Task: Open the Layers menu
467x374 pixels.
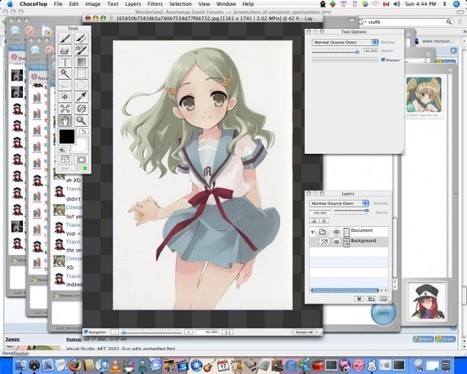Action: (x=133, y=4)
